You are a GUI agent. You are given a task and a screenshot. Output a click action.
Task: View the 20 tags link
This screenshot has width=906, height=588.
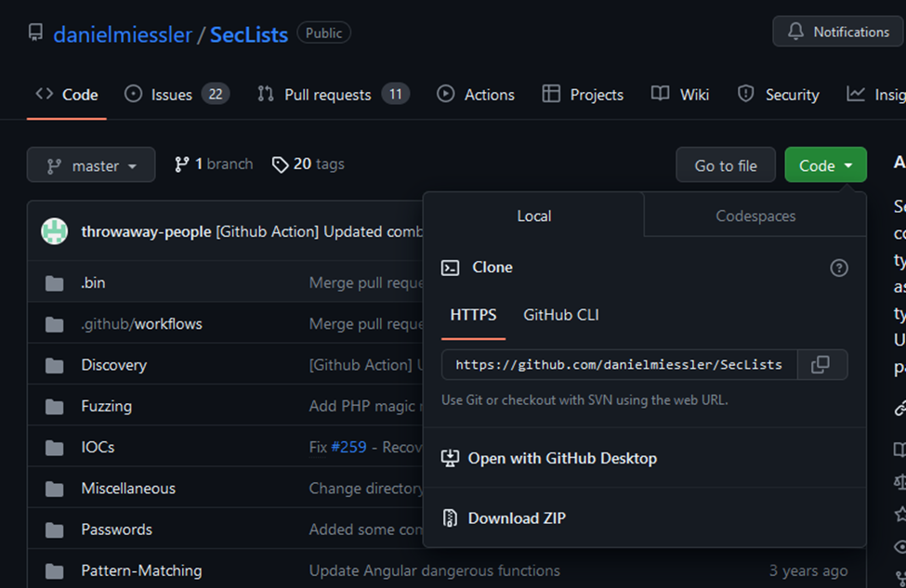click(x=309, y=164)
